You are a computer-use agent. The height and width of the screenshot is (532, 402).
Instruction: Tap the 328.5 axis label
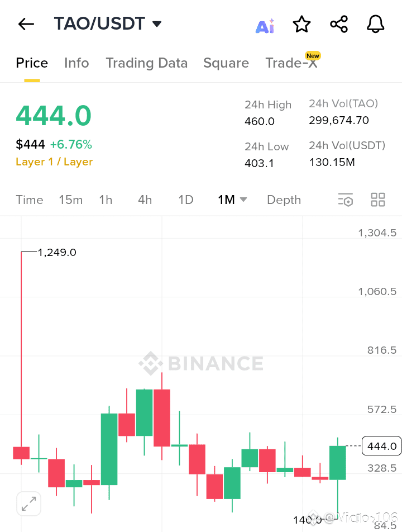coord(382,468)
